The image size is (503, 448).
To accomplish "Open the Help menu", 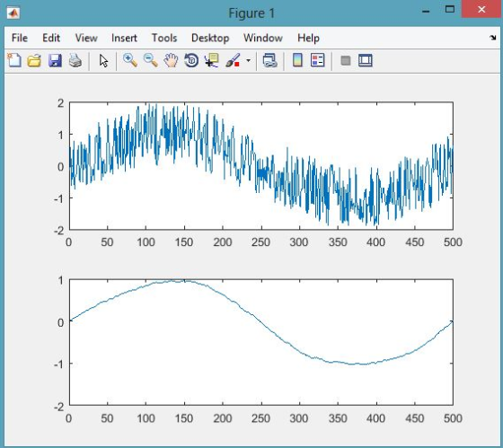I will [308, 38].
